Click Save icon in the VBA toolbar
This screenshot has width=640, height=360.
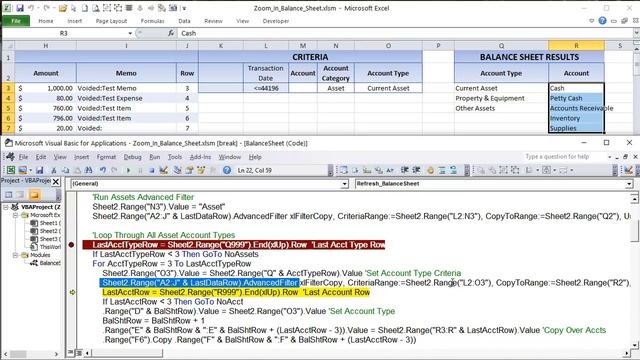pos(40,170)
